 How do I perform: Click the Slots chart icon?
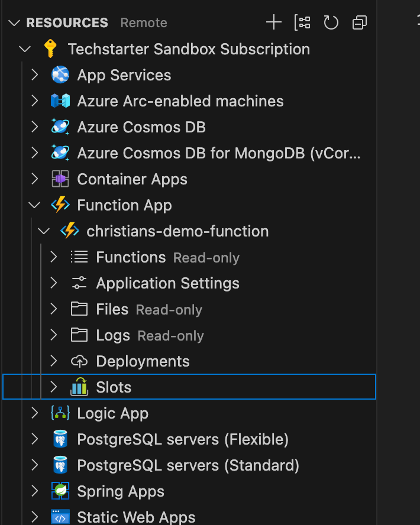tap(79, 387)
